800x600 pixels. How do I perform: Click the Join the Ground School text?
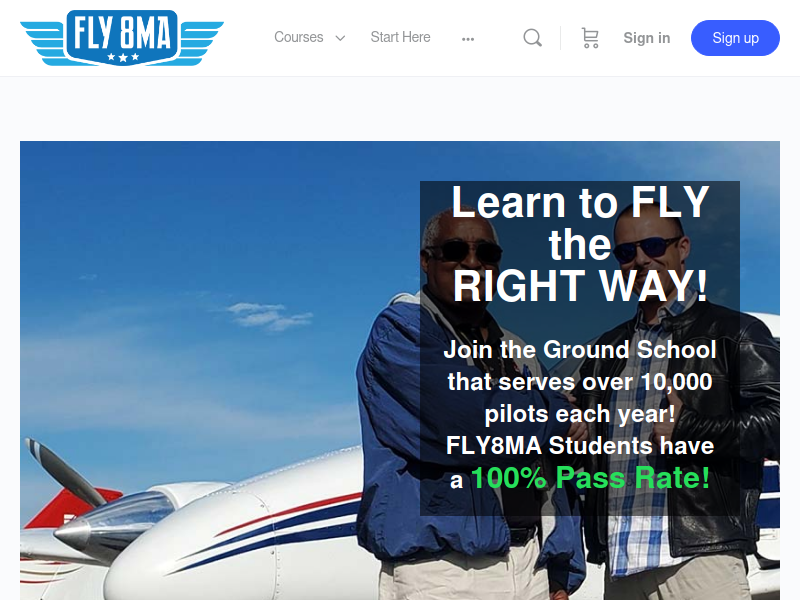(580, 350)
